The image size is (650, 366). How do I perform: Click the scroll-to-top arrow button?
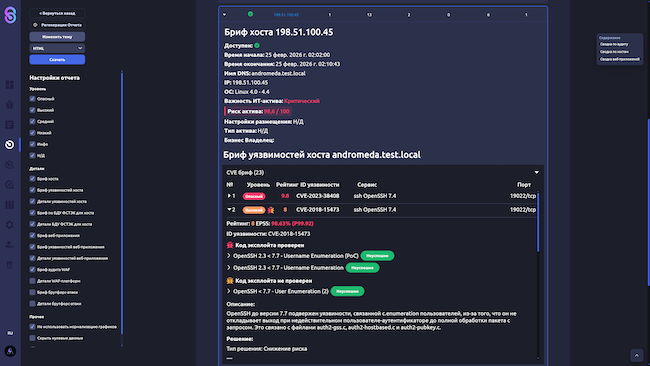point(637,355)
